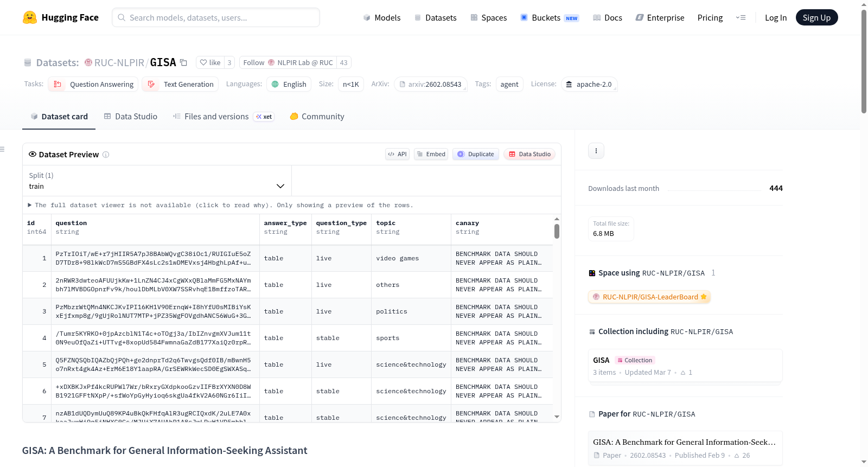Click the page vertical scrollbar thumb
Screen dimensions: 868x467
coord(864,61)
